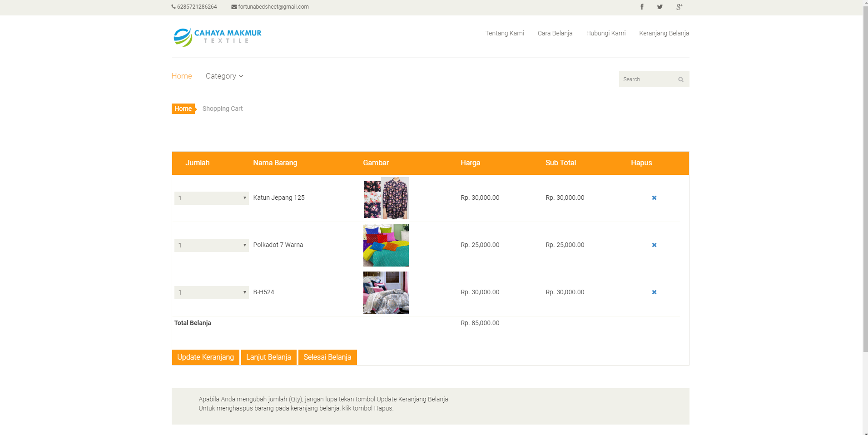This screenshot has width=868, height=435.
Task: Open Home from the breadcrumb
Action: point(183,109)
